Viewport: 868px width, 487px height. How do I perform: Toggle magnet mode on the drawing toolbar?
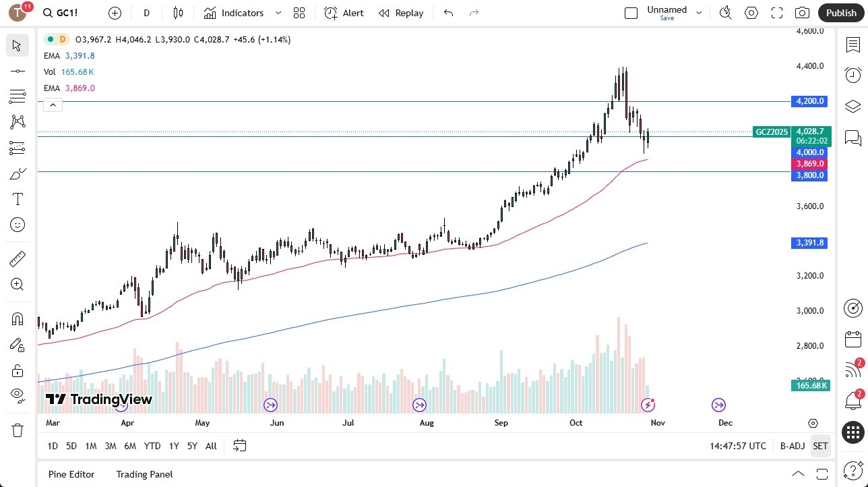(x=17, y=318)
